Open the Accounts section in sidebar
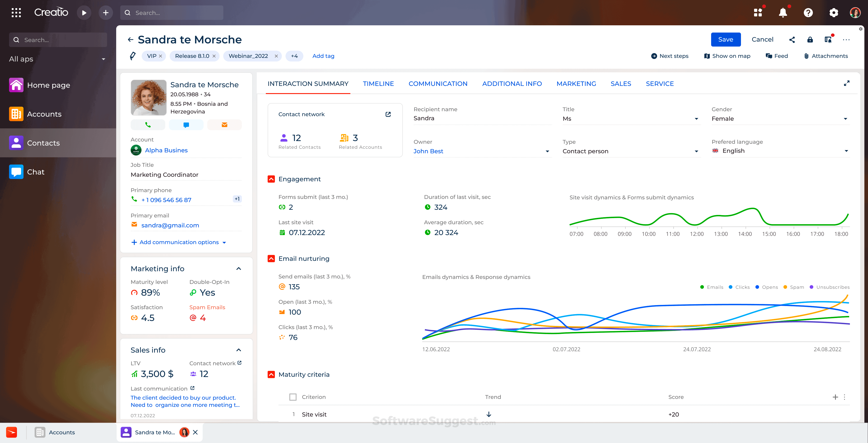868x443 pixels. (45, 114)
